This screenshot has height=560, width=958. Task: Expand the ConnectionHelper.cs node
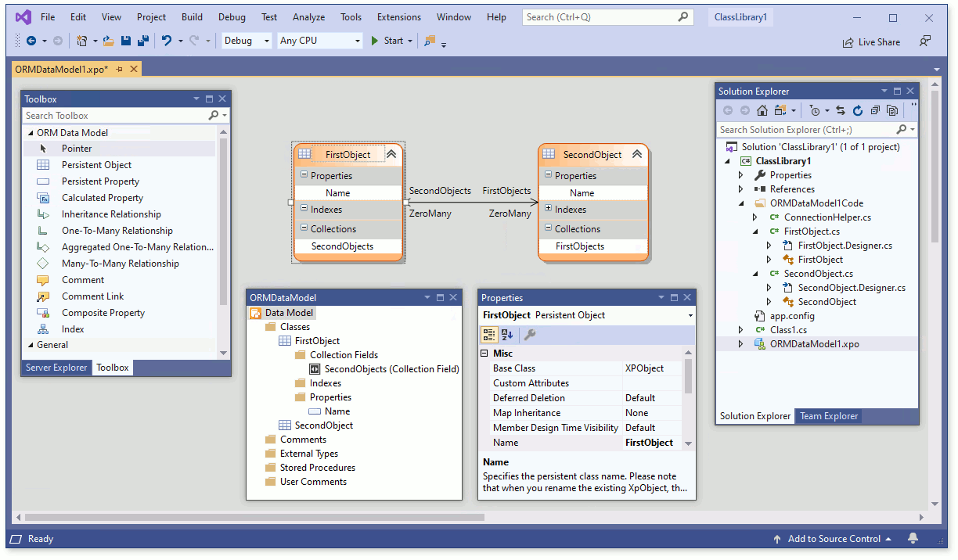755,217
